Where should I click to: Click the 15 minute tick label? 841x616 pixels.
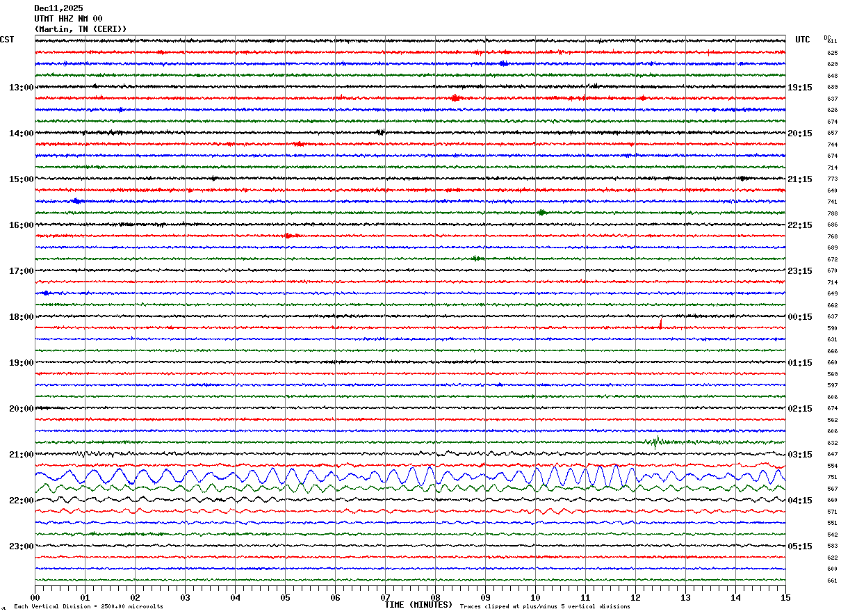click(x=785, y=597)
